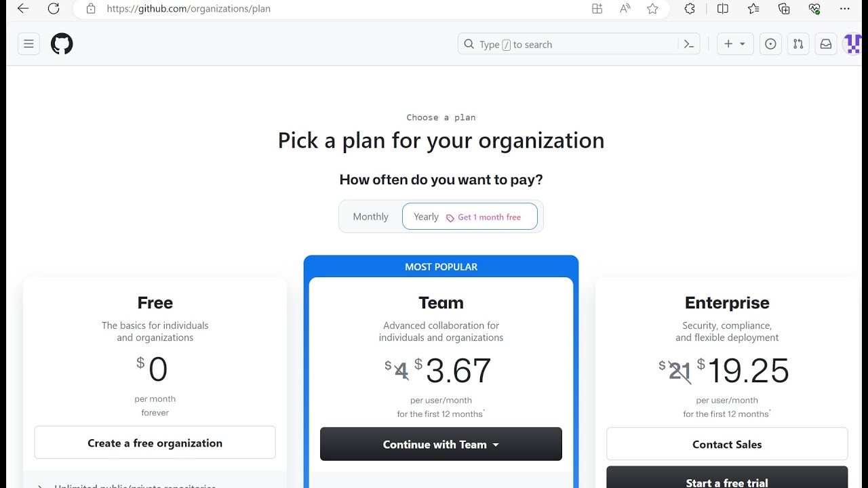
Task: Go back with browser back arrow
Action: (23, 9)
